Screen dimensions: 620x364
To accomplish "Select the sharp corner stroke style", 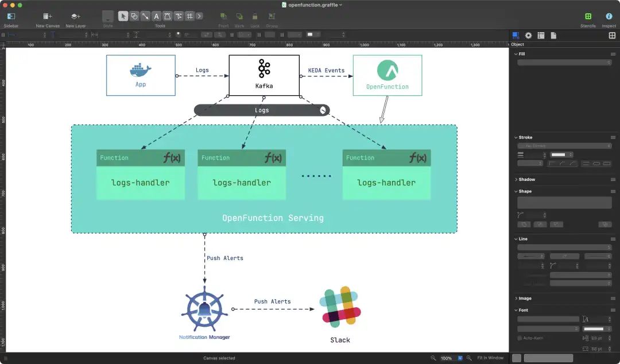I will tap(552, 164).
